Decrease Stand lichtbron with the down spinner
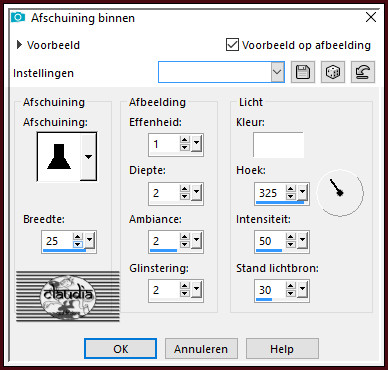This screenshot has height=370, width=388. (x=291, y=293)
